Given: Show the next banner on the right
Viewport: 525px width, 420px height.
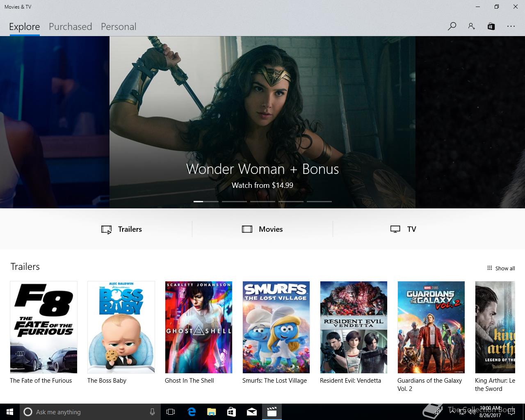Looking at the screenshot, I should 470,122.
